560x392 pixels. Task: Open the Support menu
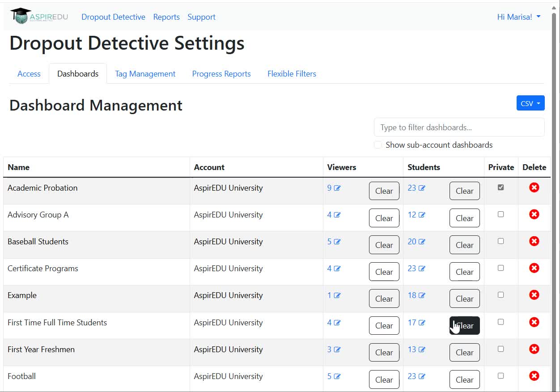point(201,17)
